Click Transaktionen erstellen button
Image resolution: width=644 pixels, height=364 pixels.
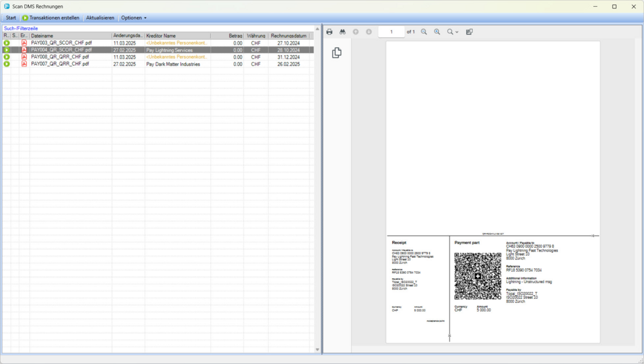point(51,18)
